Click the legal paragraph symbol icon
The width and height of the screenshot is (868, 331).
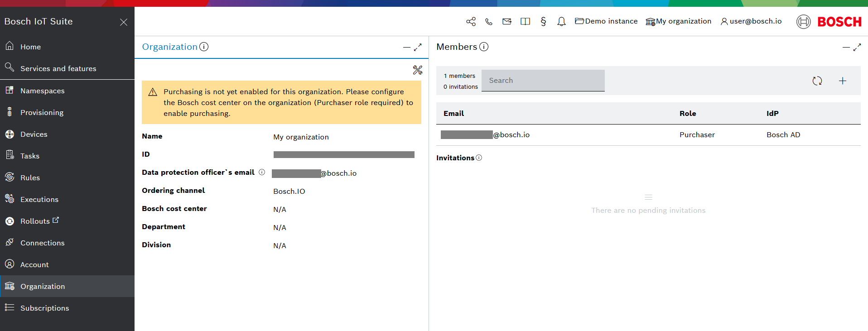[x=543, y=21]
